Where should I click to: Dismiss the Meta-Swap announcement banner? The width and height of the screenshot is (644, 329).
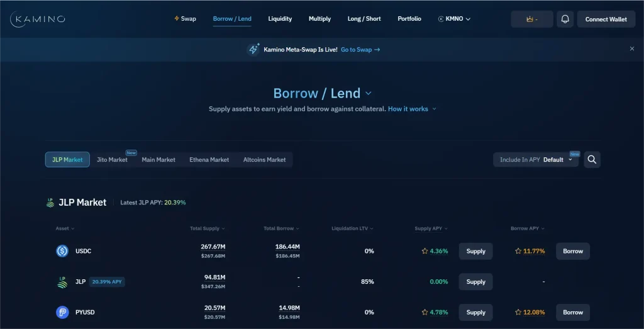(x=632, y=49)
